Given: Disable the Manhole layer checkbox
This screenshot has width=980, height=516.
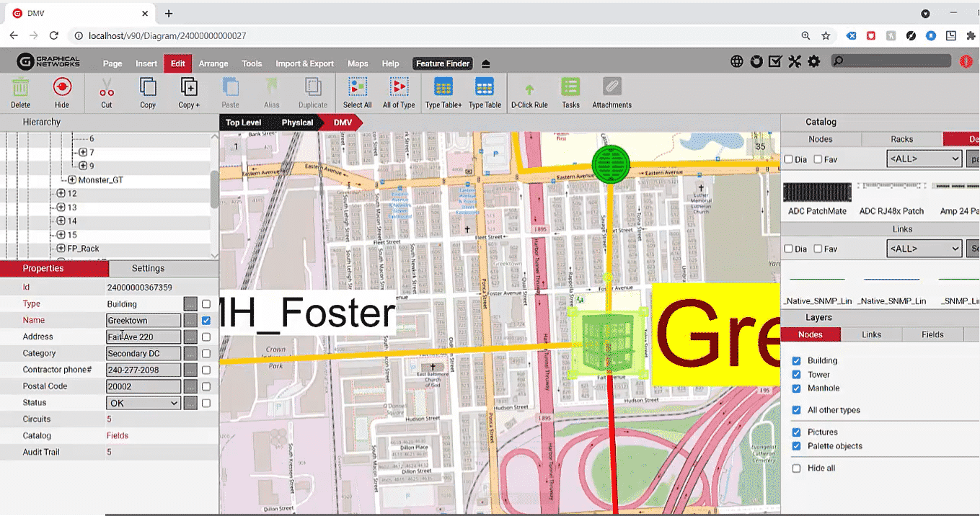Looking at the screenshot, I should (796, 388).
